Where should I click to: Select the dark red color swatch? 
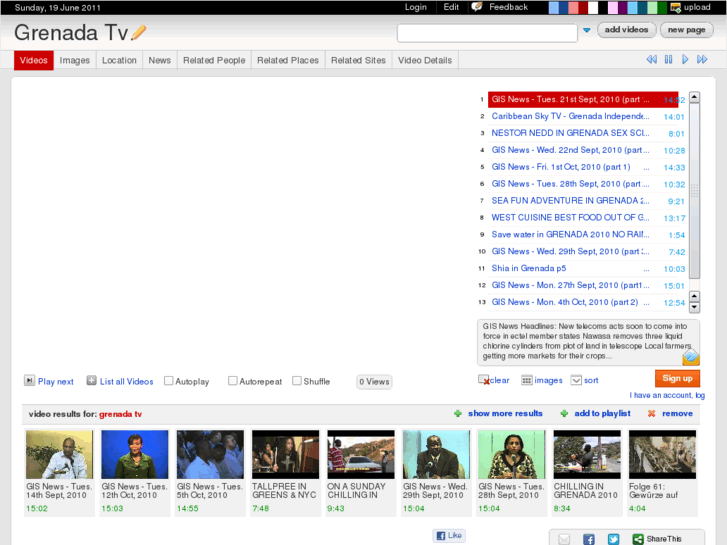point(583,7)
